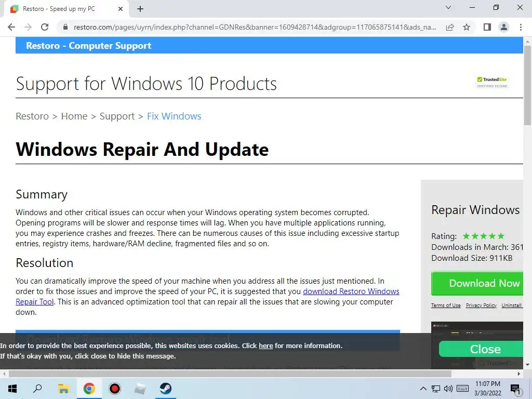
Task: Click the horizontal scroll left arrow
Action: tap(4, 374)
